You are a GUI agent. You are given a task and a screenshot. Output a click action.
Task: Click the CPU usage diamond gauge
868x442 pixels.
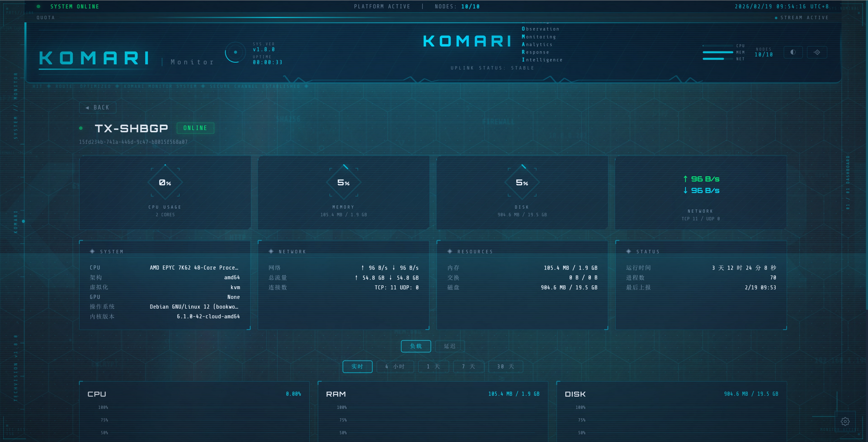[x=165, y=182]
